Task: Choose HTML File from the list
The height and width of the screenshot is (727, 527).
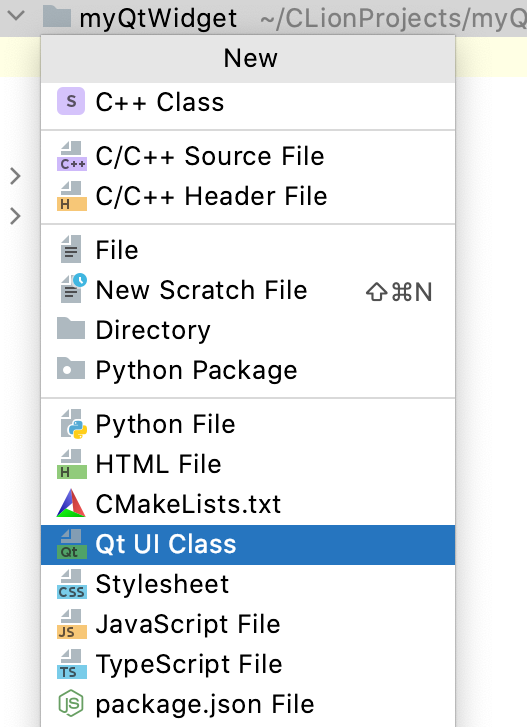Action: (x=248, y=464)
